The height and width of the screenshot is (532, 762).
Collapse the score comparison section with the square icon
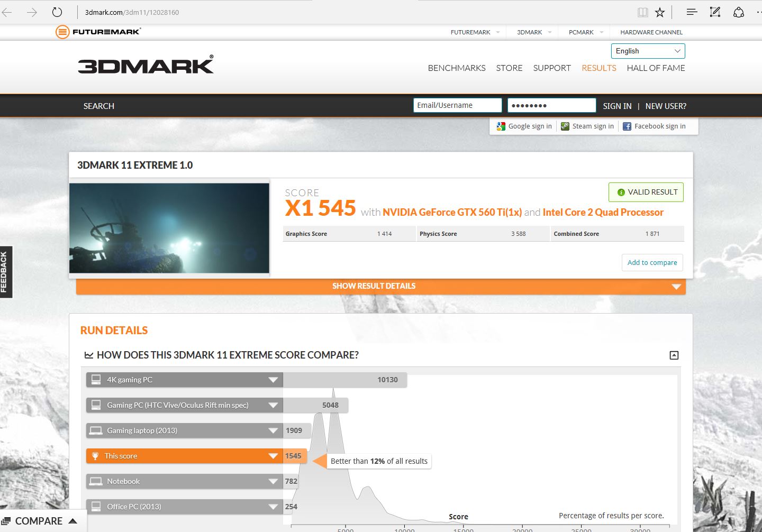pyautogui.click(x=674, y=355)
